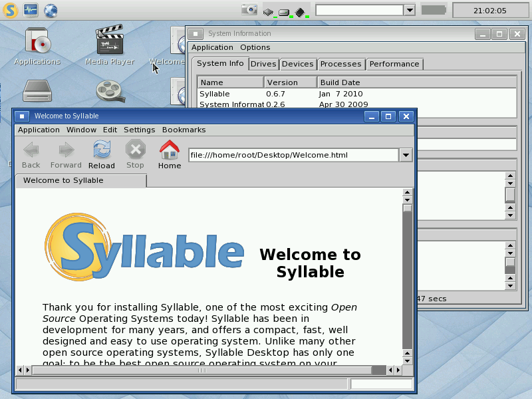Click the CPU chip indicator in panel
The height and width of the screenshot is (399, 532).
click(x=269, y=13)
